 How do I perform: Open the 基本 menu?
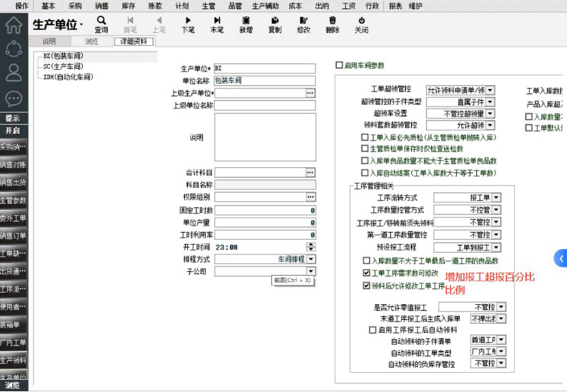48,6
